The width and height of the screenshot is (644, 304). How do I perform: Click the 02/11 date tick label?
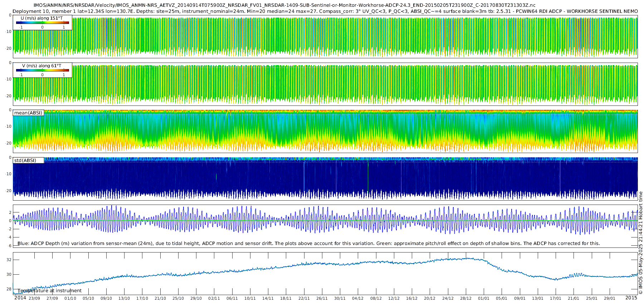point(214,299)
